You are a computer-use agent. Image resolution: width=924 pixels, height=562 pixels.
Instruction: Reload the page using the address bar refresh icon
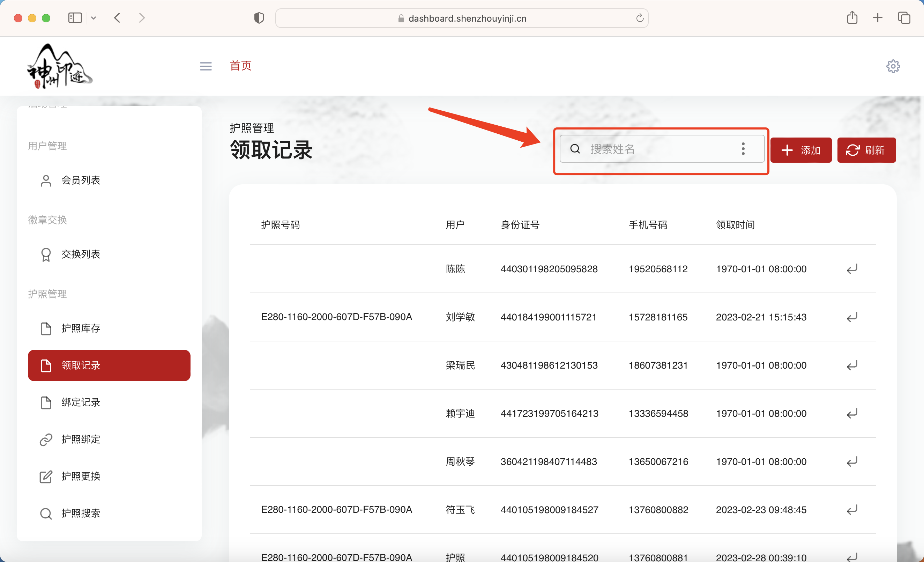click(x=640, y=18)
